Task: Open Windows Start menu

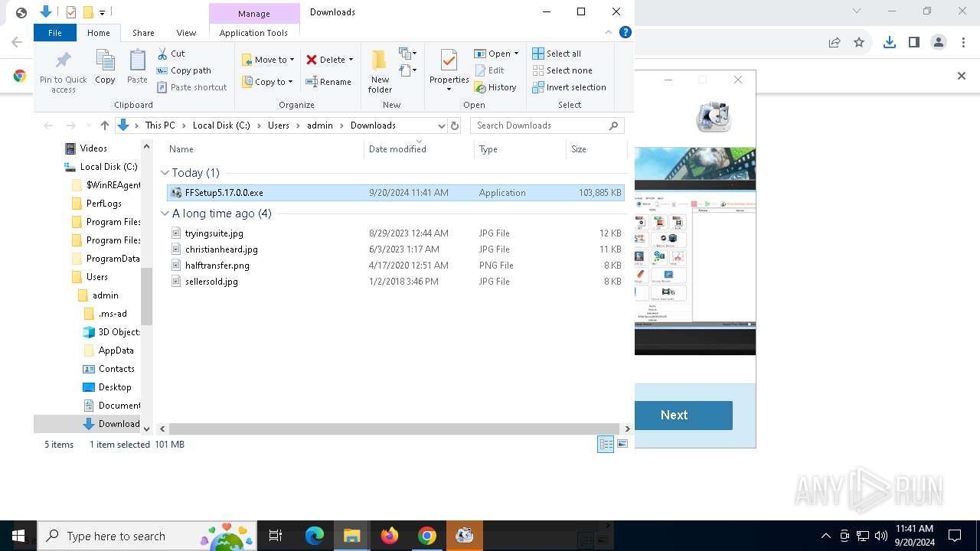Action: pos(18,536)
